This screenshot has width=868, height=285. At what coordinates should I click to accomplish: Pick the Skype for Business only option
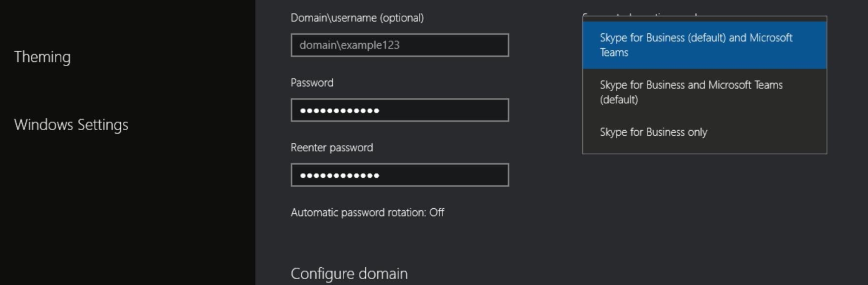tap(653, 132)
